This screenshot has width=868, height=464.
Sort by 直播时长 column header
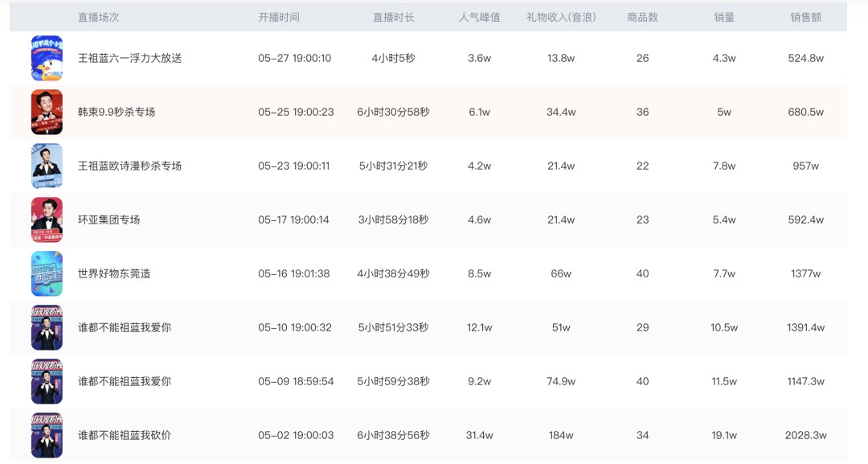coord(393,17)
